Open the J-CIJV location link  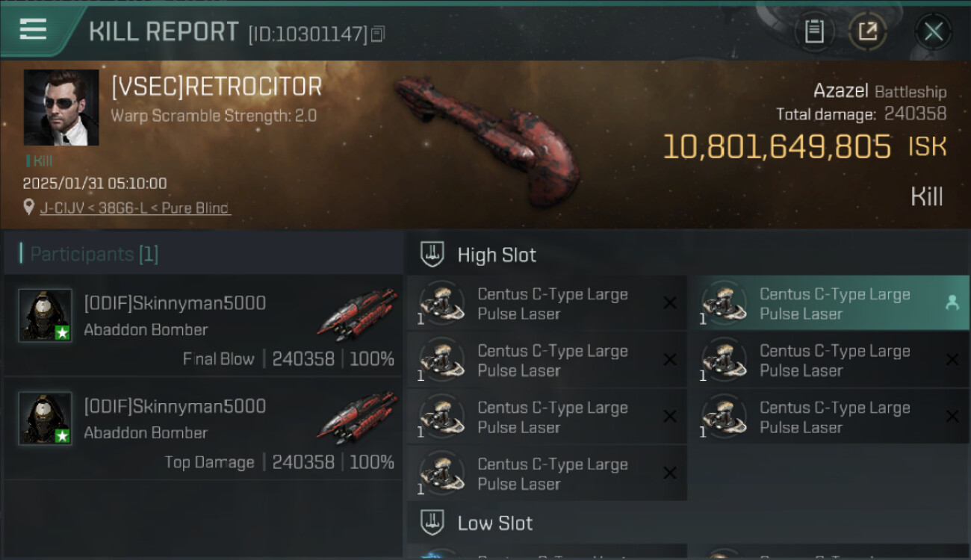click(134, 208)
